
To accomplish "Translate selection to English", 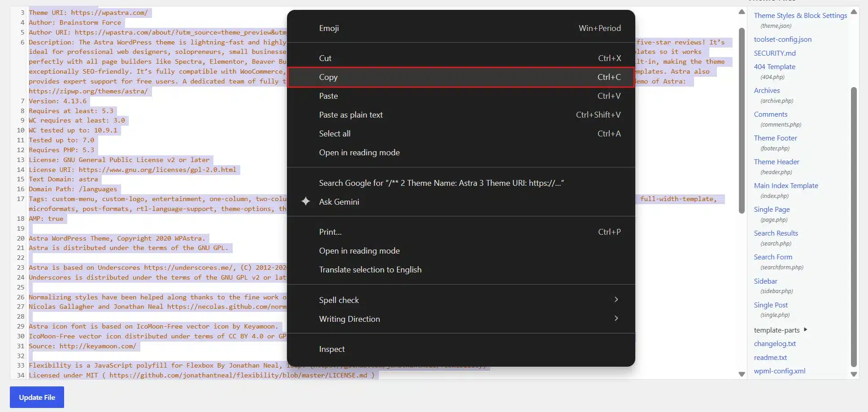I will 461,269.
